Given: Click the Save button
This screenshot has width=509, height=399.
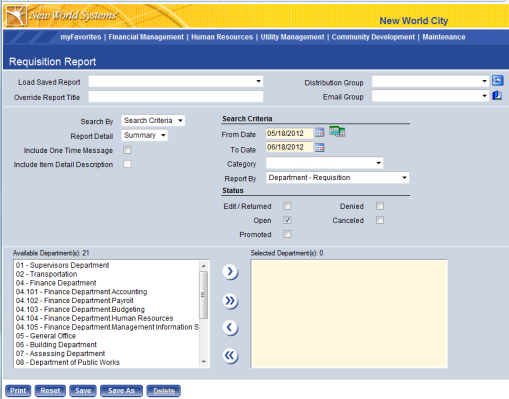Looking at the screenshot, I should [x=83, y=391].
